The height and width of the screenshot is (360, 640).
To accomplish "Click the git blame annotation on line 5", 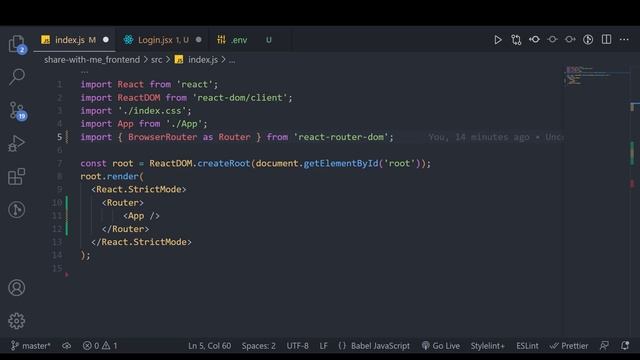I will [x=496, y=137].
